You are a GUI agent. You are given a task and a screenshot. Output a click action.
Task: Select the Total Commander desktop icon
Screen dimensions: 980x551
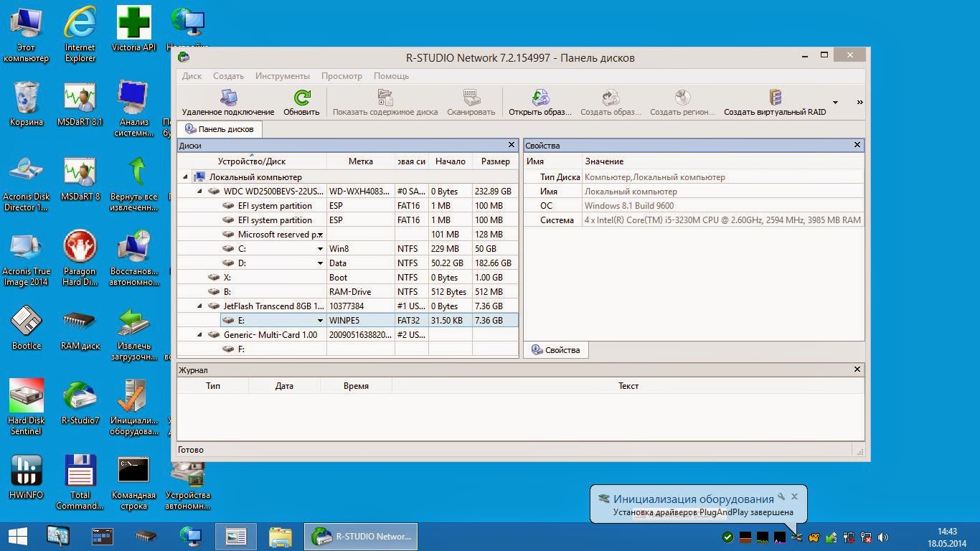80,482
